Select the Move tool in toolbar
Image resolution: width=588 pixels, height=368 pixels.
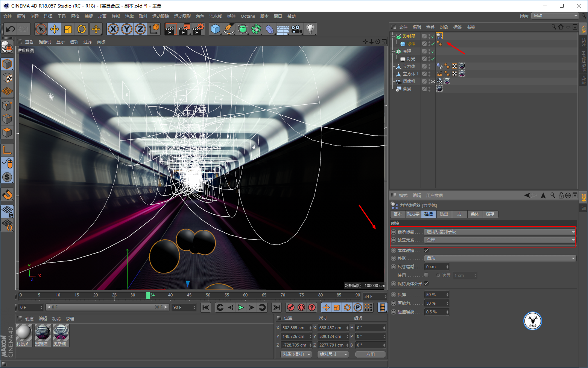pos(55,29)
